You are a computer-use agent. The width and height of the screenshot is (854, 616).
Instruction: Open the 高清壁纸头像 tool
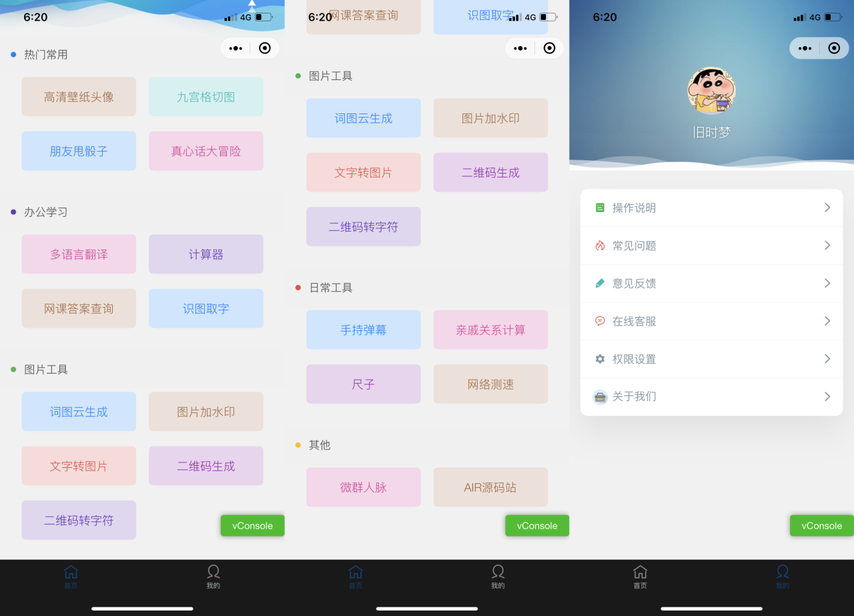point(79,97)
